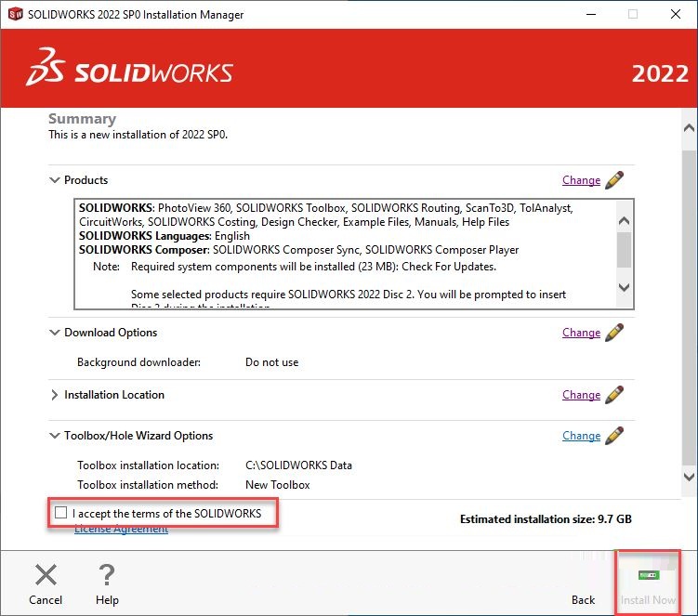
Task: Click the Change link for Installation Location
Action: click(x=582, y=395)
